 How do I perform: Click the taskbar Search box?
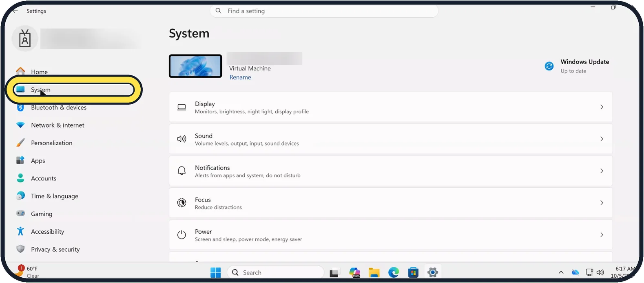click(275, 272)
